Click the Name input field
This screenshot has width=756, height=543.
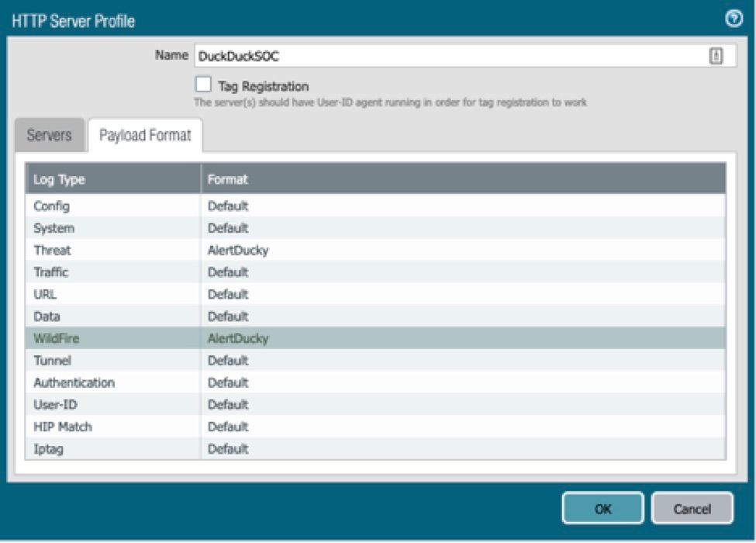[450, 56]
